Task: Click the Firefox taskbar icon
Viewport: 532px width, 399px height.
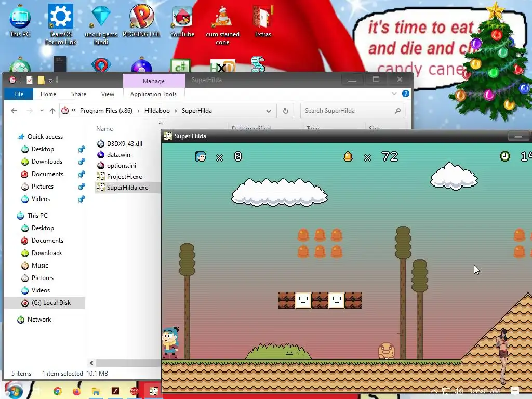Action: [77, 391]
